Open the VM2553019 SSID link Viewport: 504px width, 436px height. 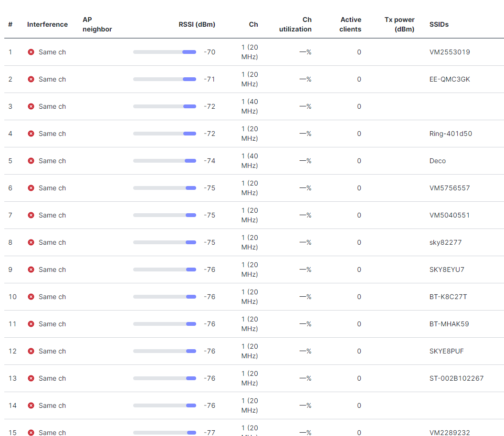point(450,52)
